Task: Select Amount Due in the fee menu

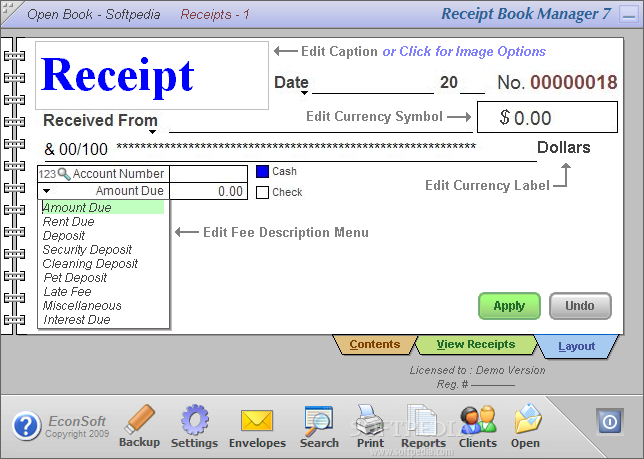Action: 103,207
